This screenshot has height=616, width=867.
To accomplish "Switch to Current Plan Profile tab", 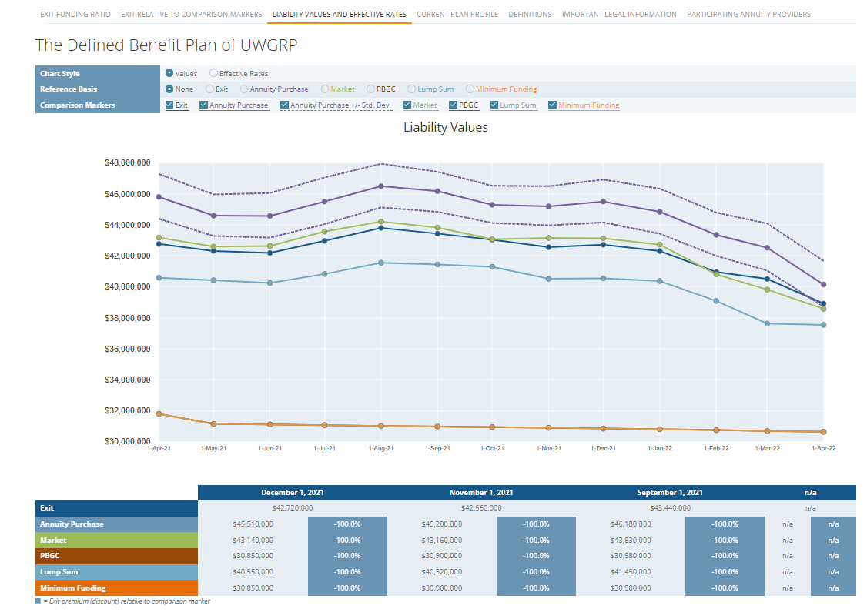I will tap(457, 15).
